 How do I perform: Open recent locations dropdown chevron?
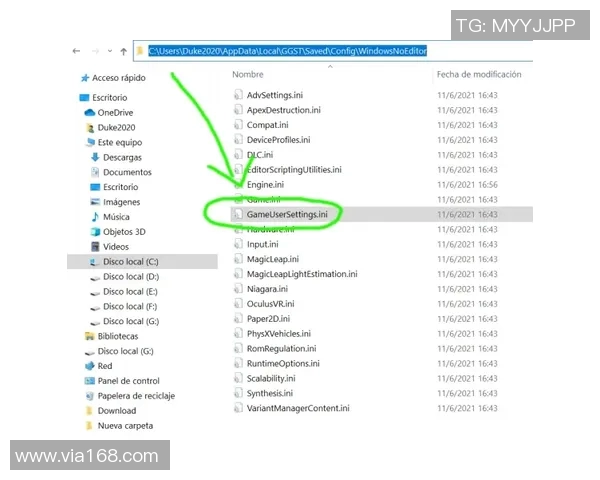point(110,51)
